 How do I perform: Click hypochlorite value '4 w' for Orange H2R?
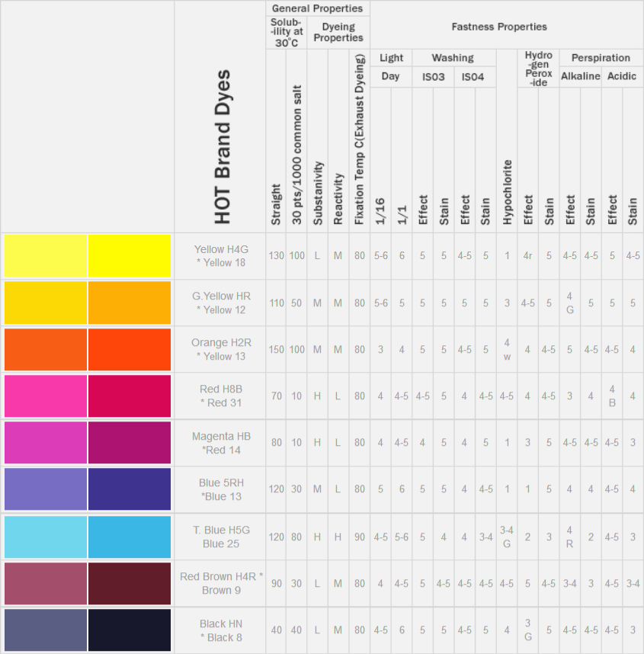(x=507, y=350)
